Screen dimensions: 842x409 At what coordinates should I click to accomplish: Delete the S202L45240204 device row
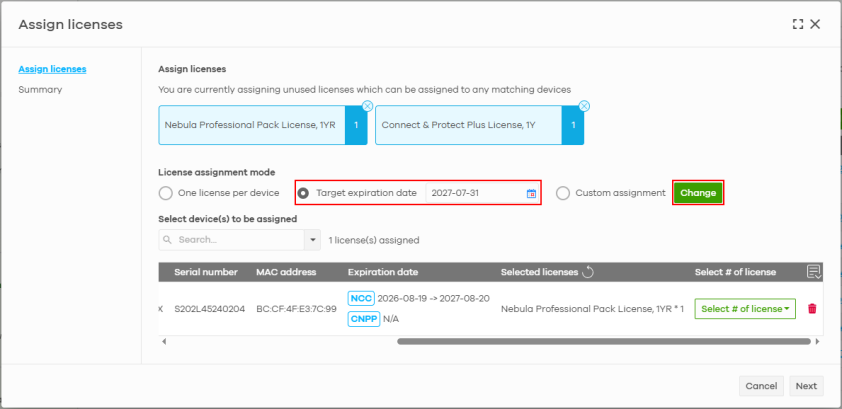(812, 309)
